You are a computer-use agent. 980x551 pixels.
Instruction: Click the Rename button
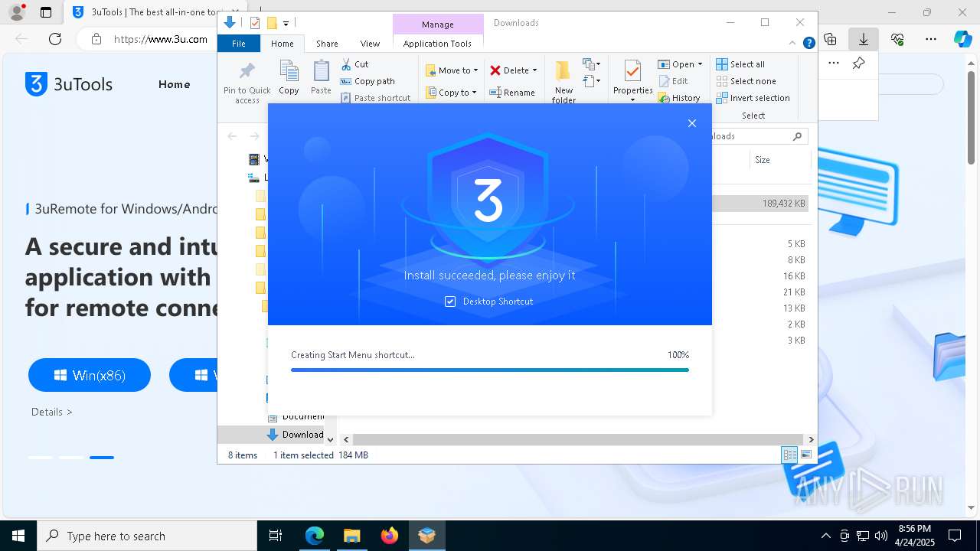(x=512, y=93)
